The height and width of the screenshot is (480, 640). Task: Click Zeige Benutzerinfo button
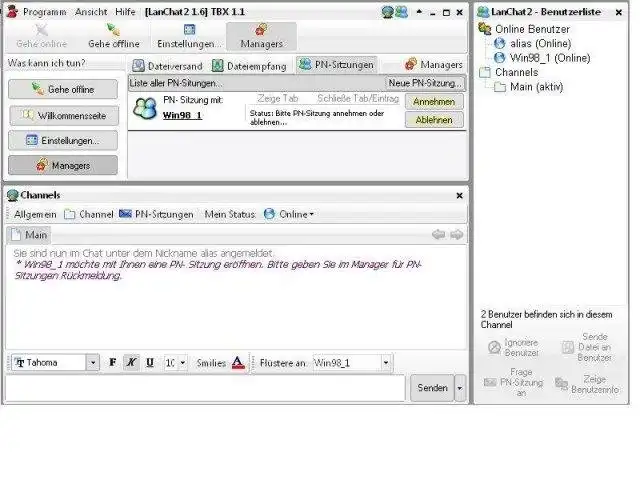click(587, 384)
